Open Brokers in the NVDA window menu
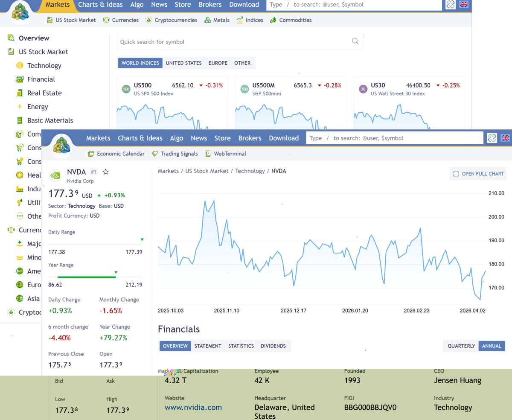This screenshot has width=512, height=420. [250, 138]
